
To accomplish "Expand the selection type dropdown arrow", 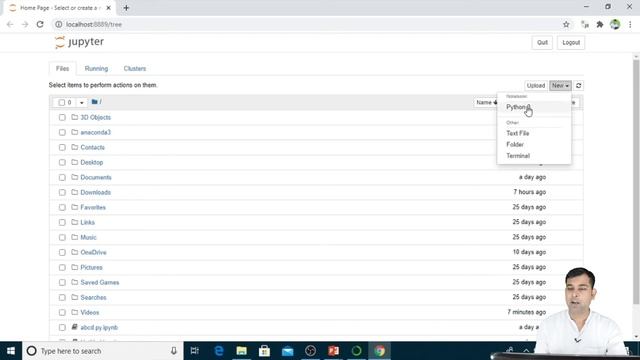I will point(82,102).
